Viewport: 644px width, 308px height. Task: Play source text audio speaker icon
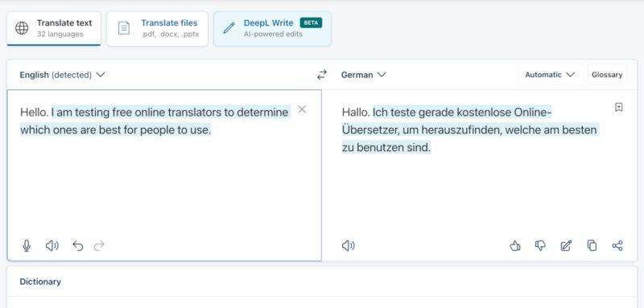click(x=52, y=245)
